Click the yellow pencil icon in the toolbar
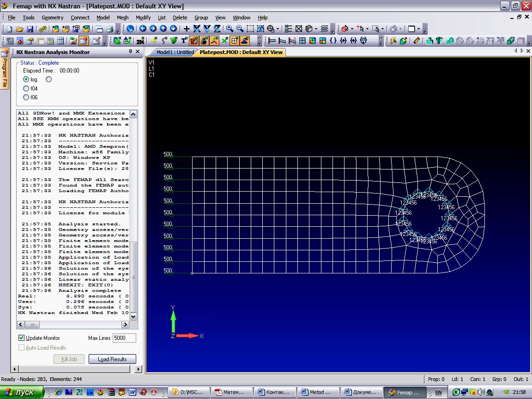The width and height of the screenshot is (532, 399). point(417,41)
